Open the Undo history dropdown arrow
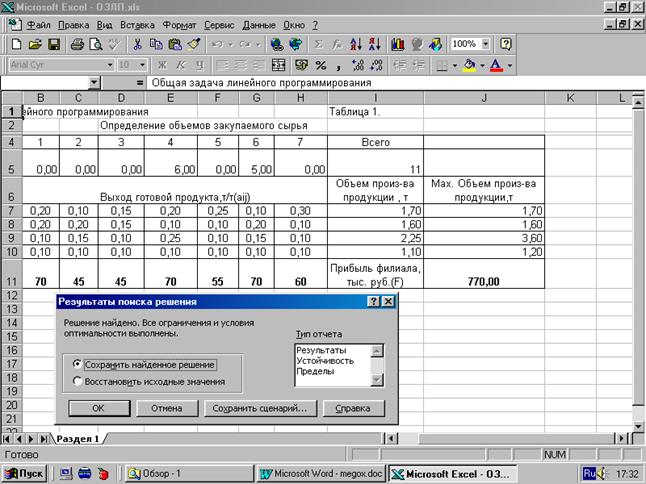The height and width of the screenshot is (484, 646). (x=231, y=44)
